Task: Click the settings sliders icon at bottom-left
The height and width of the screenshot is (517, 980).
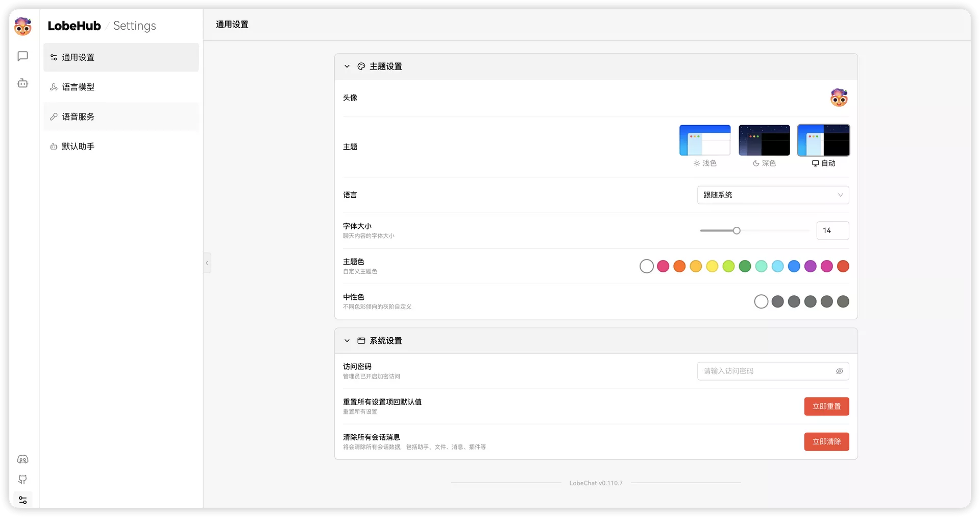Action: [x=22, y=500]
